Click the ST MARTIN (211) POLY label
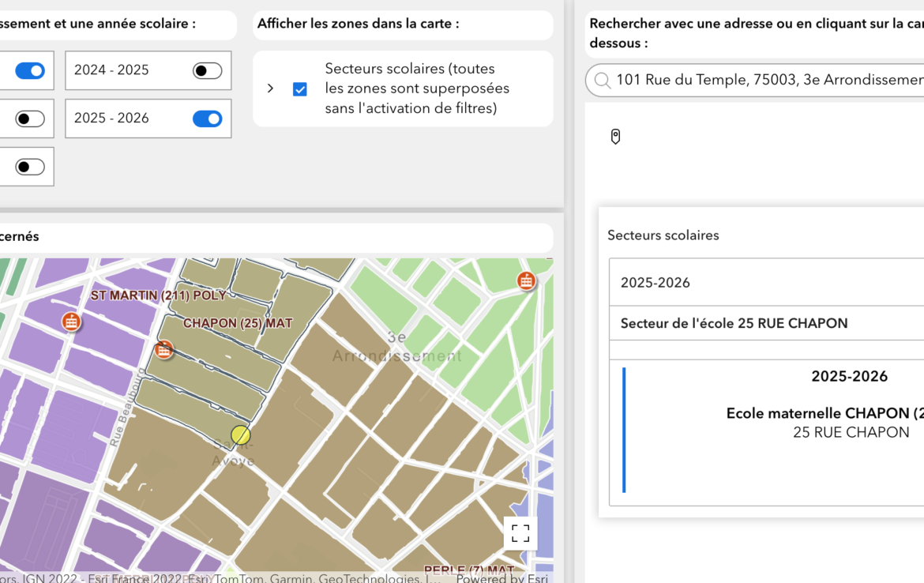This screenshot has height=583, width=924. 158,295
